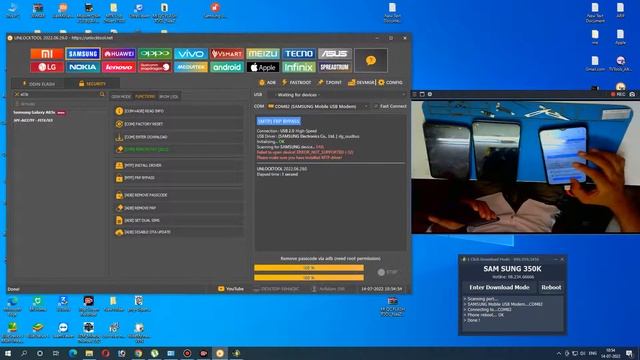The image size is (640, 360).
Task: Switch to the FUNCTIONS sub-tab
Action: (x=145, y=97)
